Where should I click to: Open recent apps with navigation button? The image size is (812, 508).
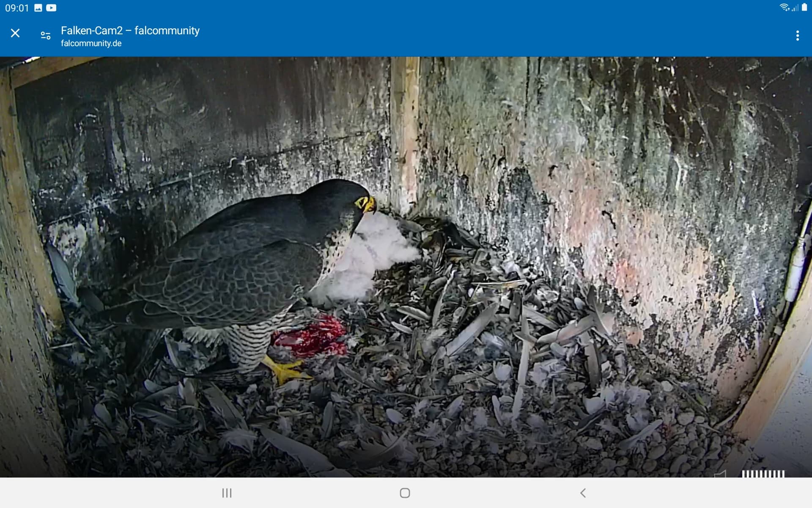(x=227, y=493)
